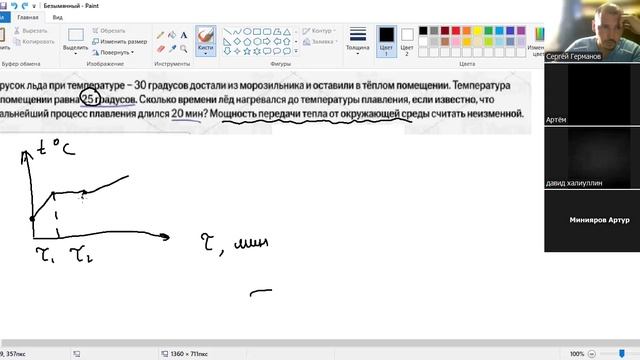640x360 pixels.
Task: Click the zoom out minus button
Action: pyautogui.click(x=592, y=354)
